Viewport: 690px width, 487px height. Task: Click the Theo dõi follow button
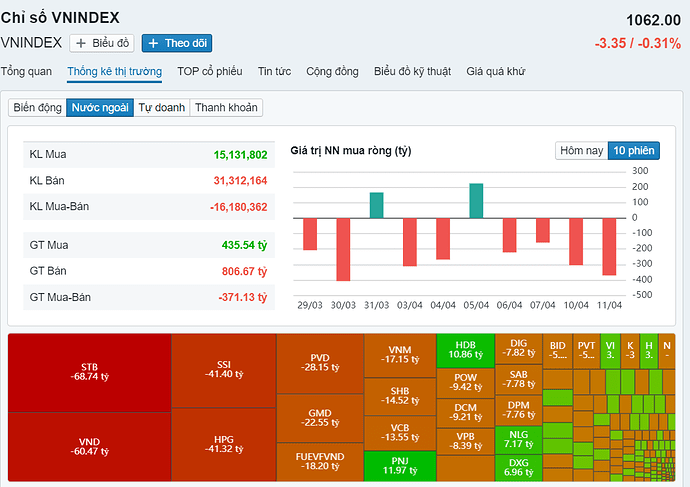(177, 43)
